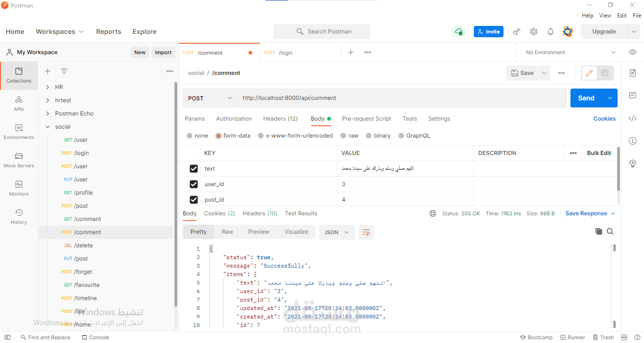Screen dimensions: 644x343
Task: Click the Search Postman field
Action: pyautogui.click(x=322, y=32)
